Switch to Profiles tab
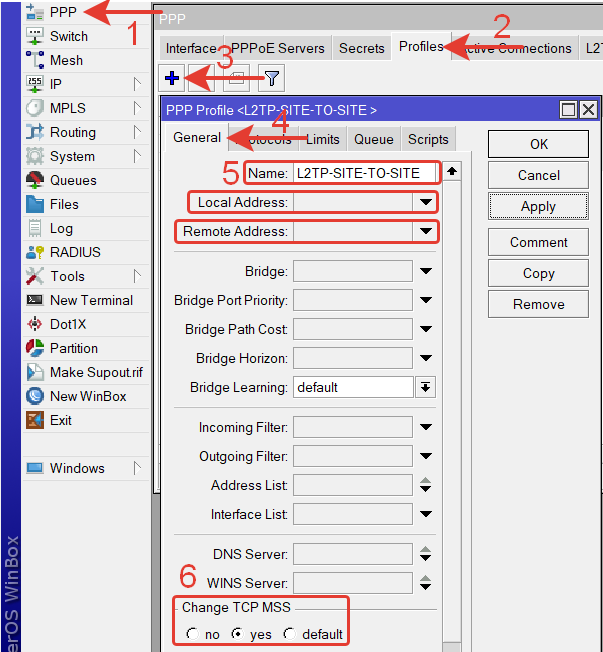The image size is (603, 652). 421,47
